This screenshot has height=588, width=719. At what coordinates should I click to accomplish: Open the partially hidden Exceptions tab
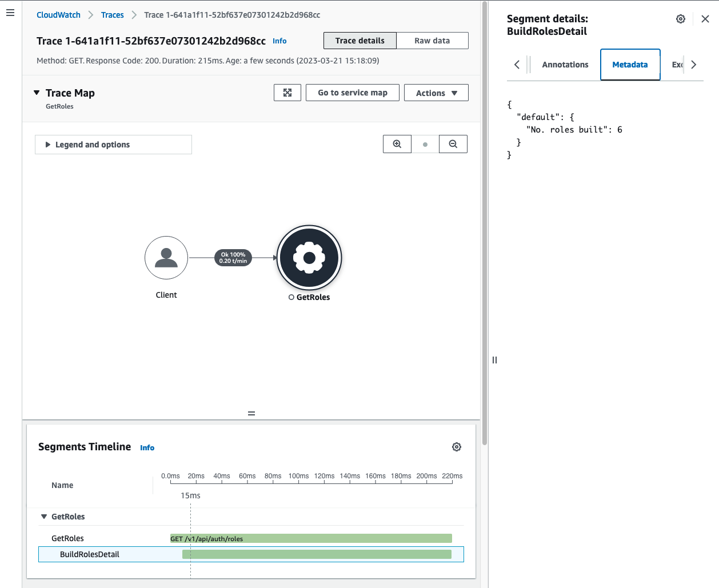(677, 65)
